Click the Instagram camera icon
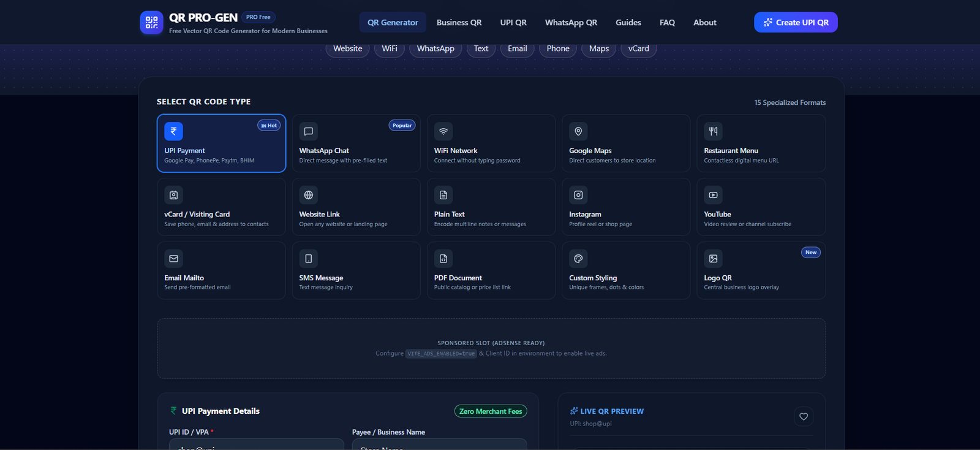 [578, 195]
